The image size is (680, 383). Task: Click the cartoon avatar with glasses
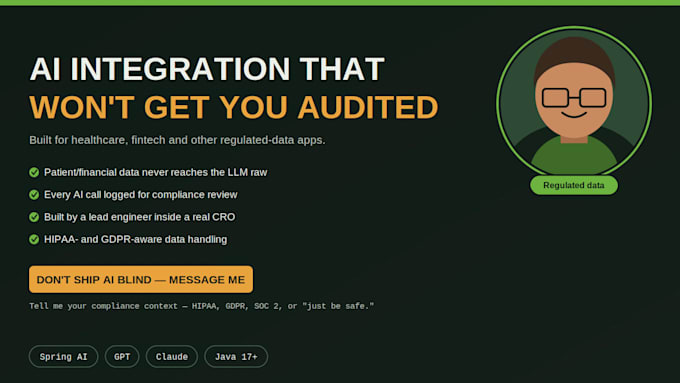click(x=574, y=103)
